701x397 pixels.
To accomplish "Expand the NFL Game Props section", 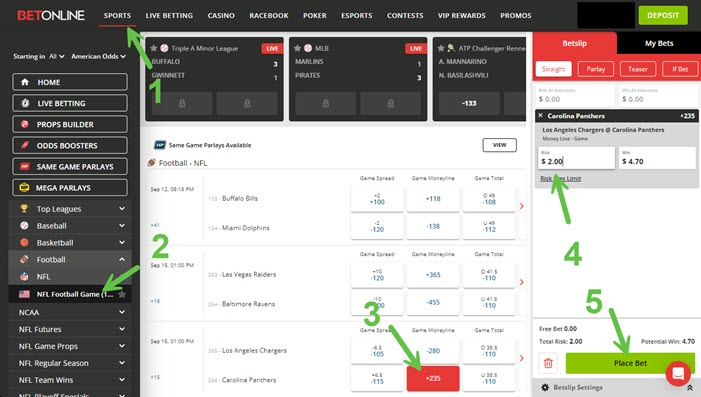I will [x=122, y=346].
